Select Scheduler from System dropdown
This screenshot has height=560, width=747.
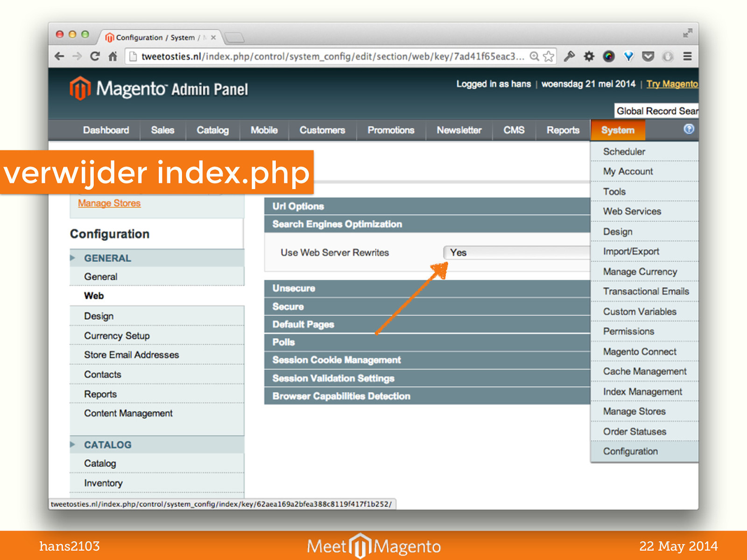pyautogui.click(x=645, y=152)
